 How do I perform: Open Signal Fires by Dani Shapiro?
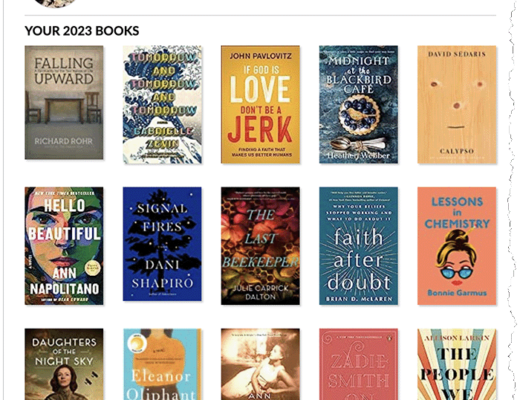[162, 244]
